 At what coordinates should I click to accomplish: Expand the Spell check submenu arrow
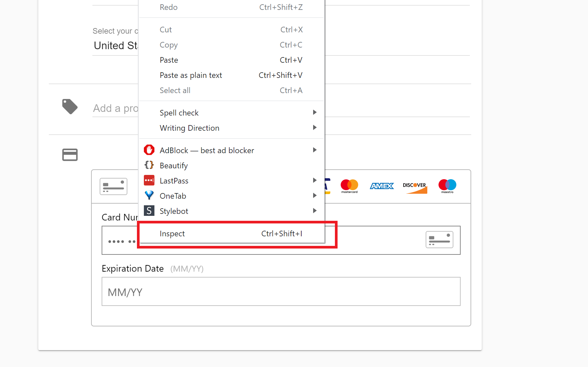pyautogui.click(x=315, y=112)
